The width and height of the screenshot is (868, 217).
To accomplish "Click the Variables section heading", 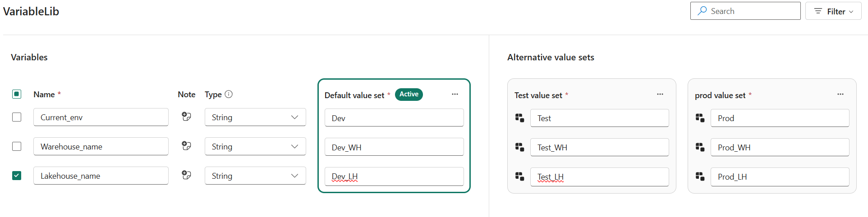I will tap(29, 57).
